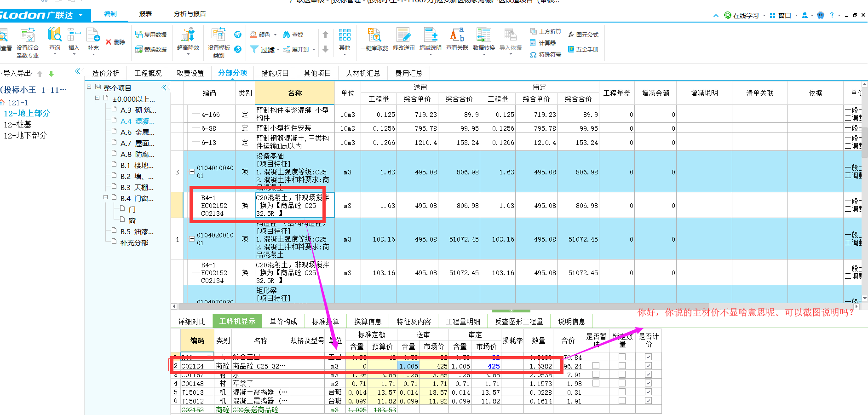Select project 12-桩基
This screenshot has width=868, height=415.
tap(17, 125)
